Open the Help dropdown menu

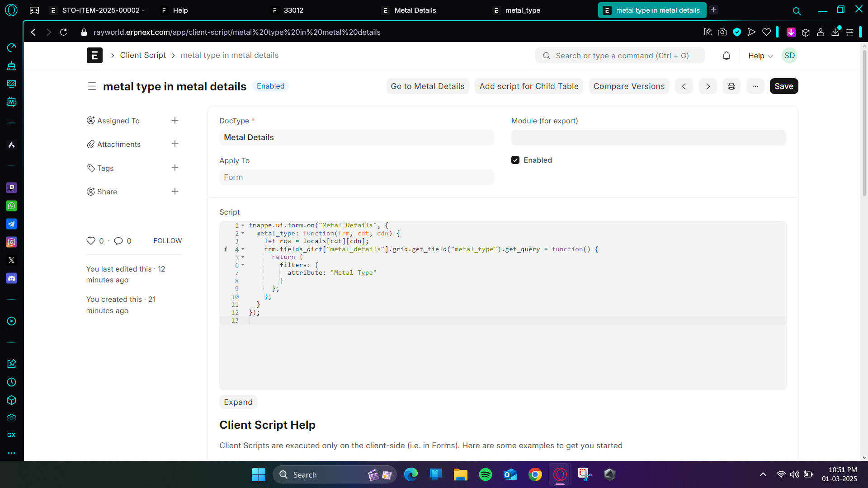coord(760,56)
